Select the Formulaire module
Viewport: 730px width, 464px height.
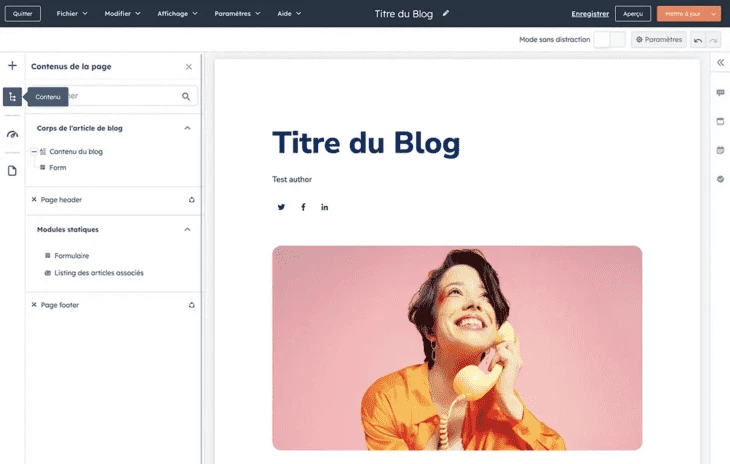(72, 256)
